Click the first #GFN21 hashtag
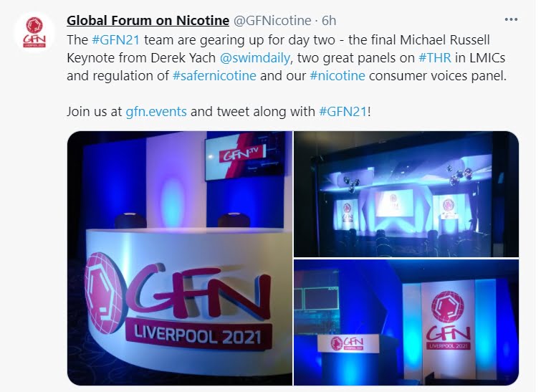541x392 pixels. click(116, 39)
